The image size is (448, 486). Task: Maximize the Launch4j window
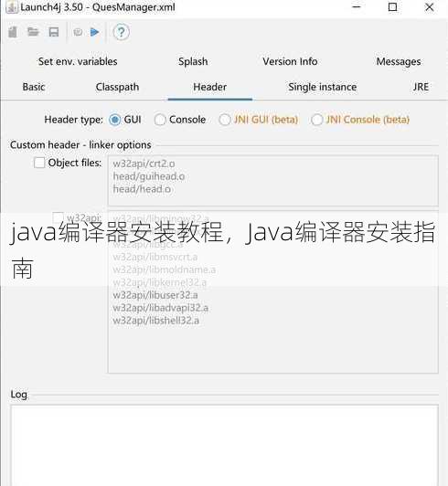tap(393, 7)
